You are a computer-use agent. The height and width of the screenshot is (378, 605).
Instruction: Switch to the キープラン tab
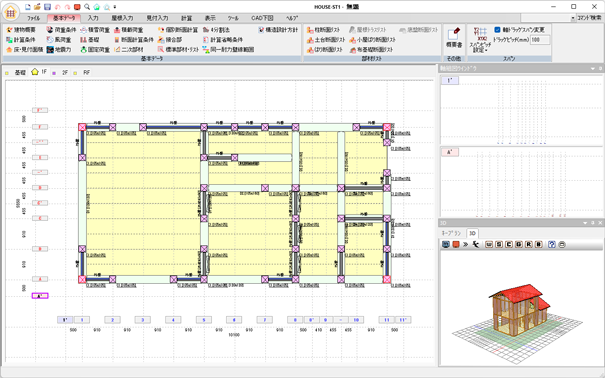(x=451, y=233)
